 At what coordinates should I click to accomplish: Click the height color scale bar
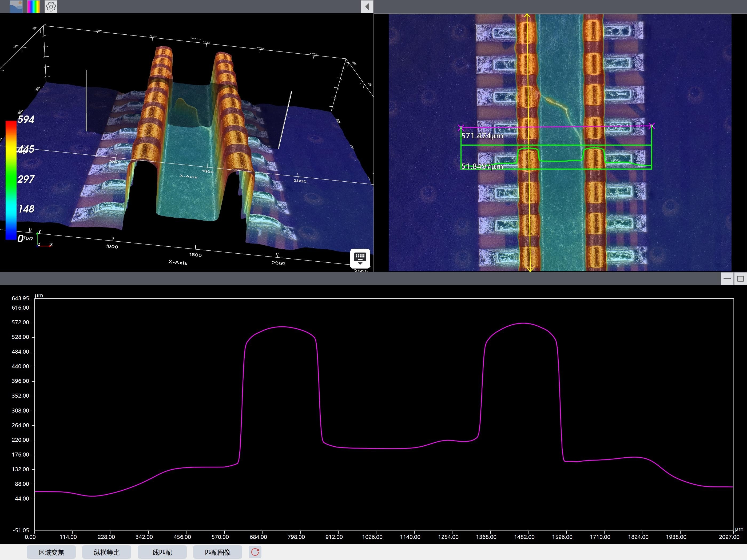coord(11,180)
